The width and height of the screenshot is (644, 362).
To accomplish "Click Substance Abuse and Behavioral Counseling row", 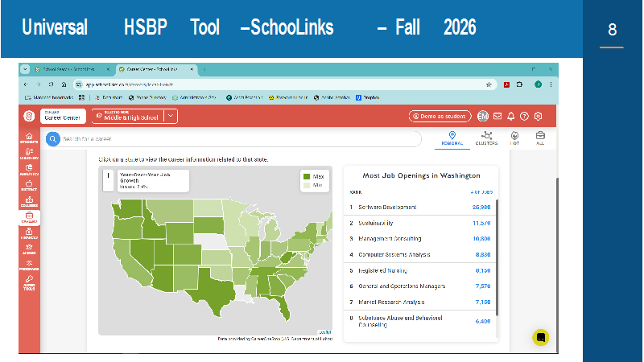I will 419,321.
